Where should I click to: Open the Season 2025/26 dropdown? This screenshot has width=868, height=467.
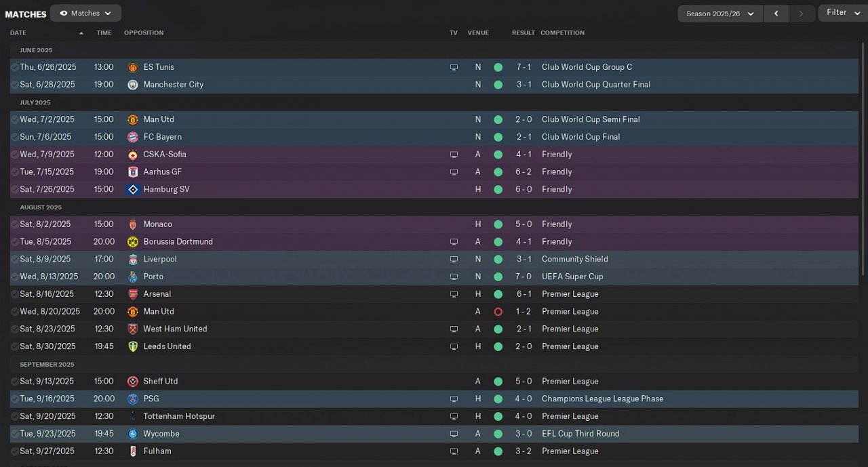(x=720, y=14)
